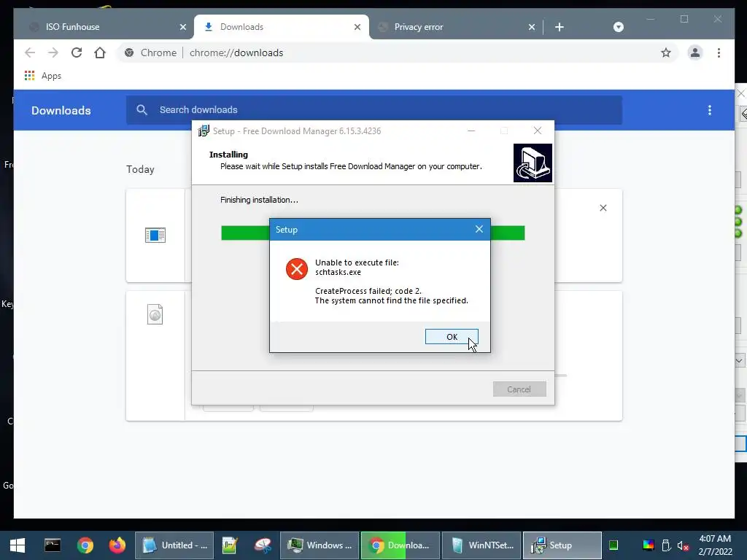Launch Firefox from taskbar
747x560 pixels.
(x=117, y=545)
